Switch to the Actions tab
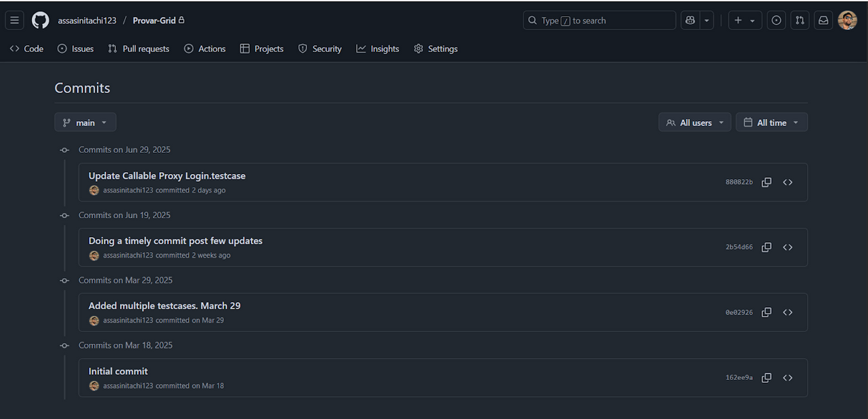 [205, 49]
